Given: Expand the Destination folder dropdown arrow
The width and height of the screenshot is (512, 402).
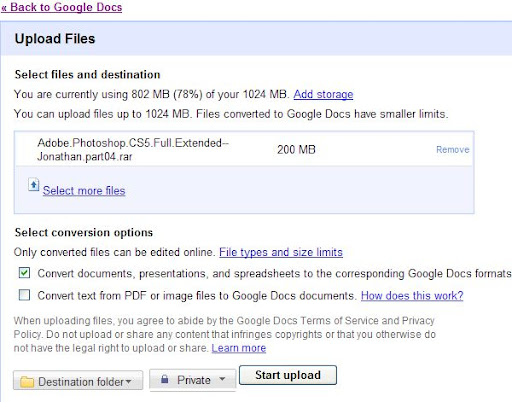Looking at the screenshot, I should (128, 382).
